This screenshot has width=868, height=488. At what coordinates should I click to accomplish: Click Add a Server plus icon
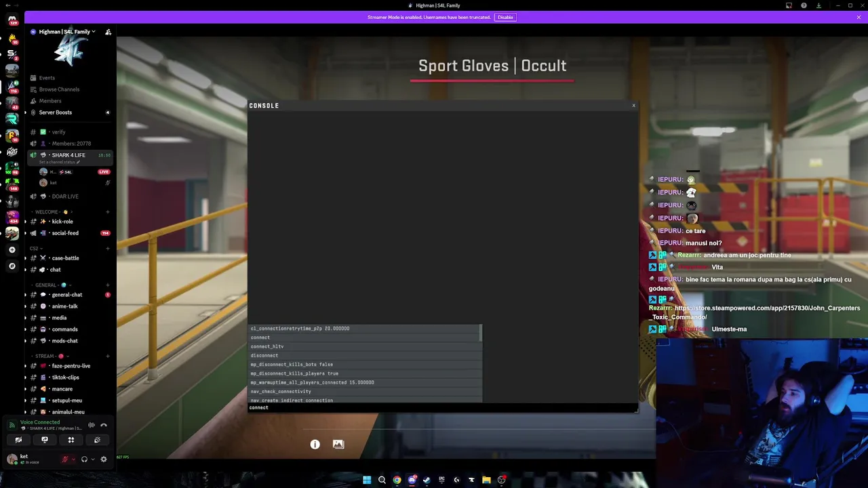point(12,250)
